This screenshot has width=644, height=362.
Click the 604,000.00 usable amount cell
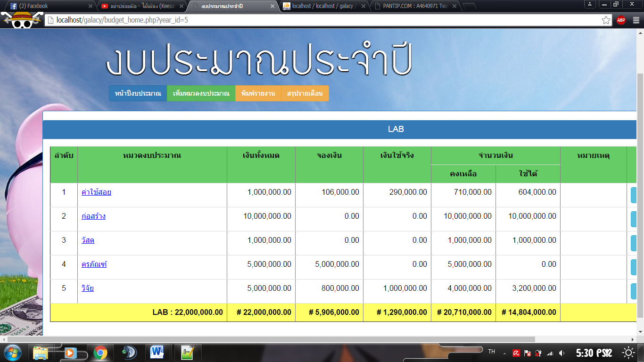click(x=528, y=195)
